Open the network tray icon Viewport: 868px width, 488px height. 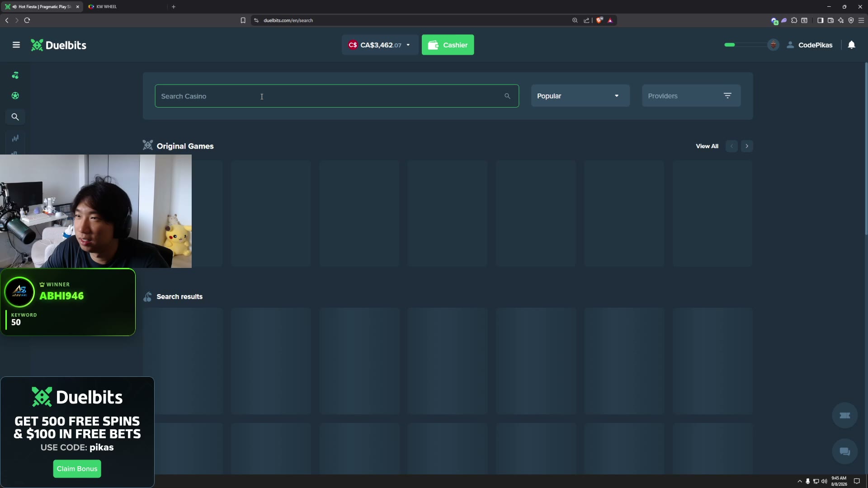tap(816, 481)
